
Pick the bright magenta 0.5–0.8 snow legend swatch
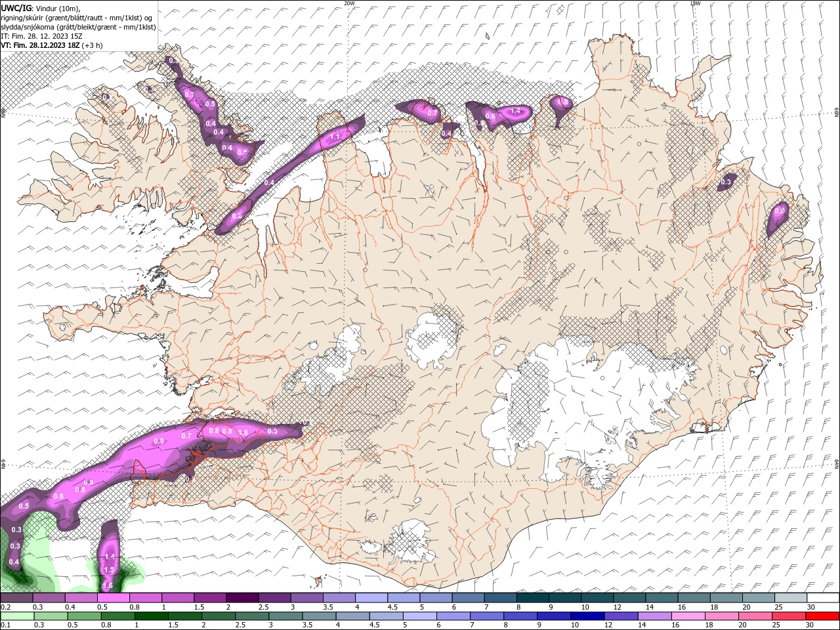[113, 598]
